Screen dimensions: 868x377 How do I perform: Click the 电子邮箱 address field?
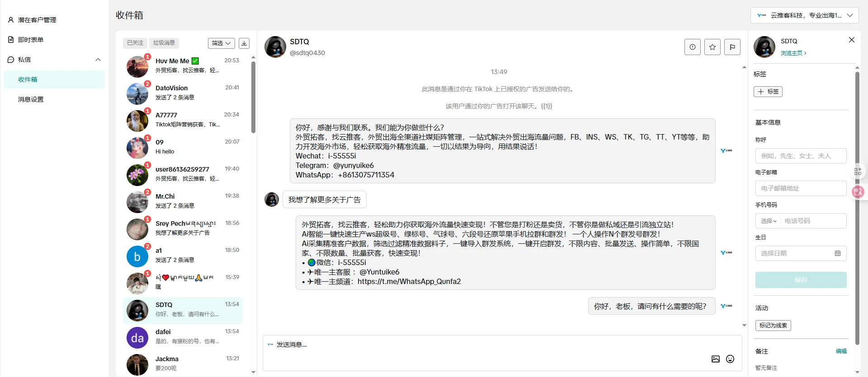801,188
